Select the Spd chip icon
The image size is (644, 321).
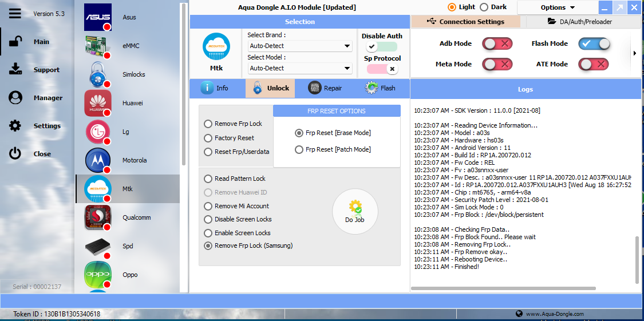click(98, 246)
